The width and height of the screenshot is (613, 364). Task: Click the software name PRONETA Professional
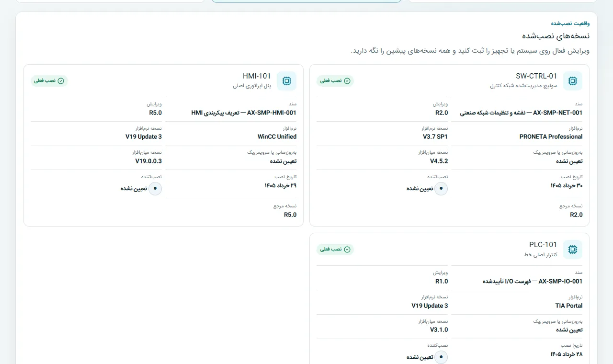pos(551,137)
